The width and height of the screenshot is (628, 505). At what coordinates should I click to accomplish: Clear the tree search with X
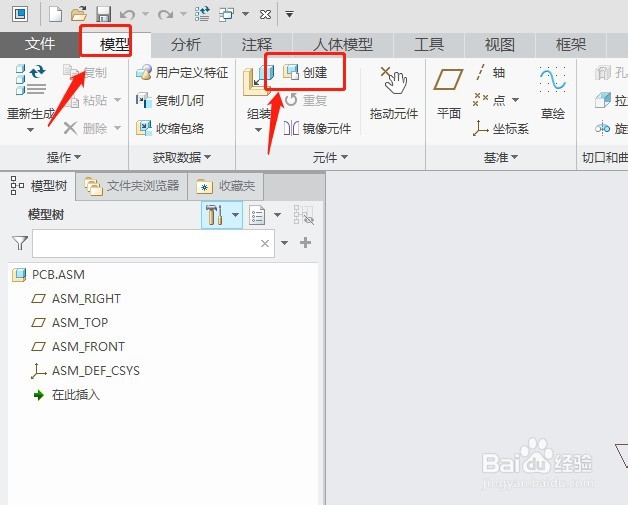coord(265,243)
